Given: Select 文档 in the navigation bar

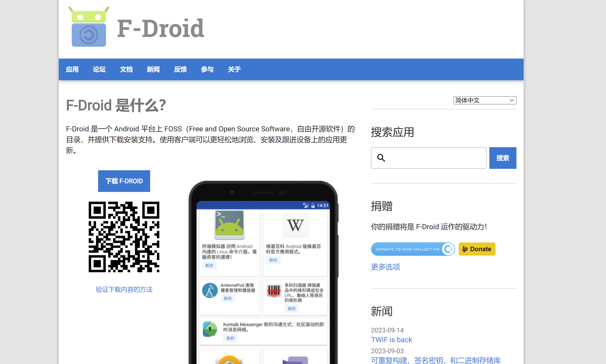Looking at the screenshot, I should (x=126, y=69).
